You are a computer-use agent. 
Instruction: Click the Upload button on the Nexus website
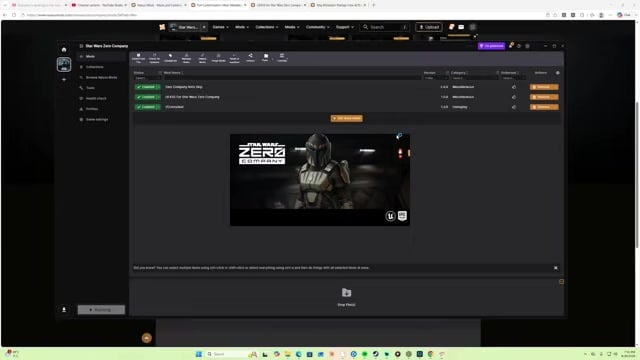pos(429,27)
